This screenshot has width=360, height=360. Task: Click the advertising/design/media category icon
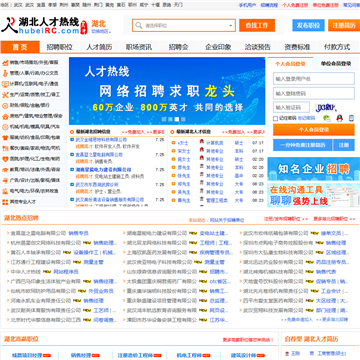(5, 180)
